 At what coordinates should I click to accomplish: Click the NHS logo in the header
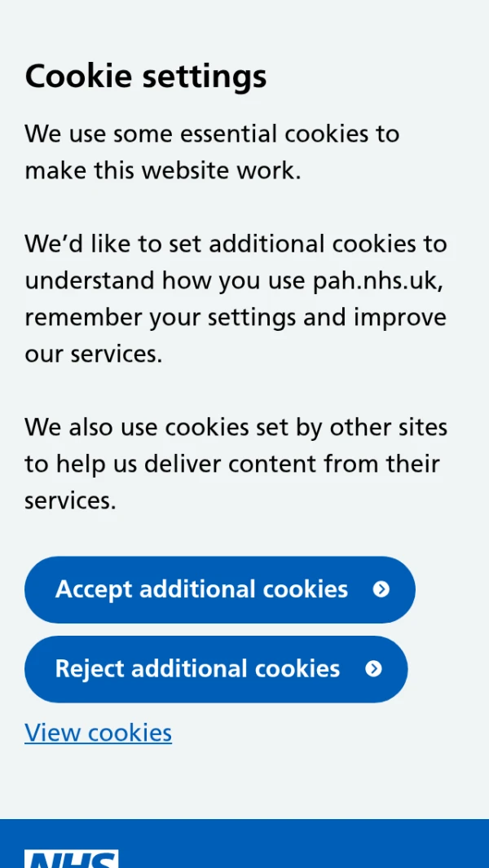tap(72, 858)
